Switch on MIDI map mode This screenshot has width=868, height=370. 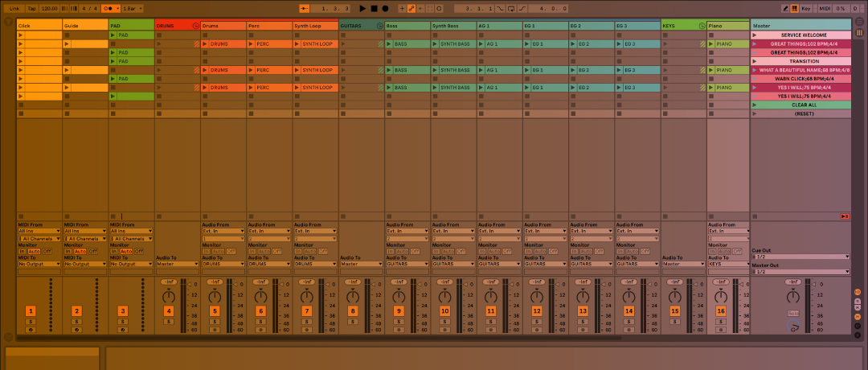tap(825, 8)
